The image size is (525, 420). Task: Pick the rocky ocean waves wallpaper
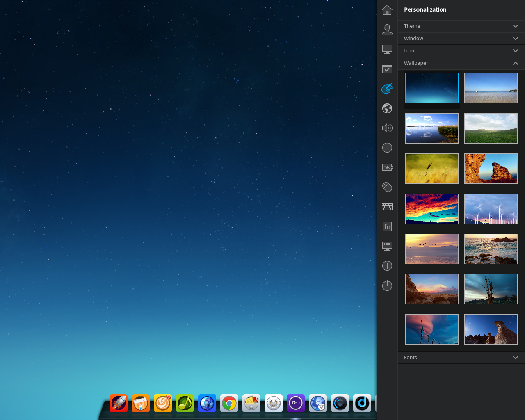491,249
